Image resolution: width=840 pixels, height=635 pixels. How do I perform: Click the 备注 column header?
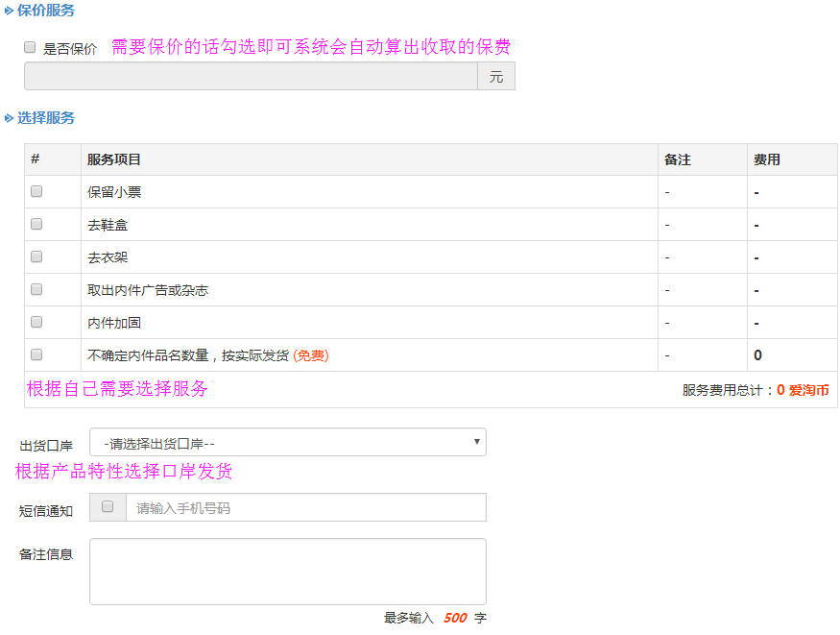point(678,159)
